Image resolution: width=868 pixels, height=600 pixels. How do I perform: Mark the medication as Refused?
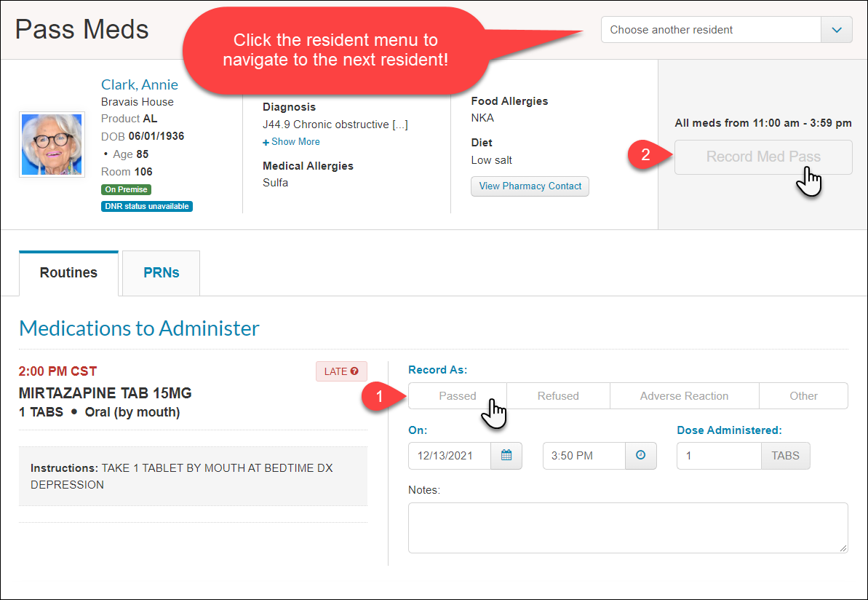click(558, 396)
